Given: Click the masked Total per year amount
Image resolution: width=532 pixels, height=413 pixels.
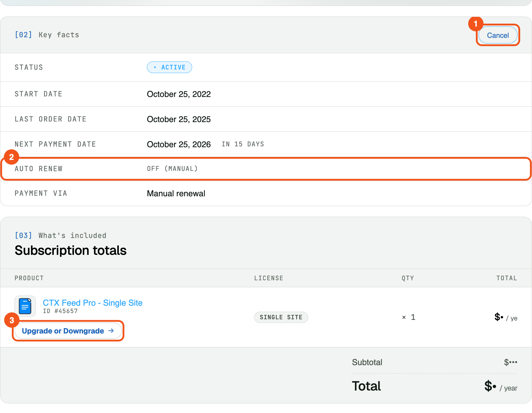Looking at the screenshot, I should pyautogui.click(x=501, y=386).
